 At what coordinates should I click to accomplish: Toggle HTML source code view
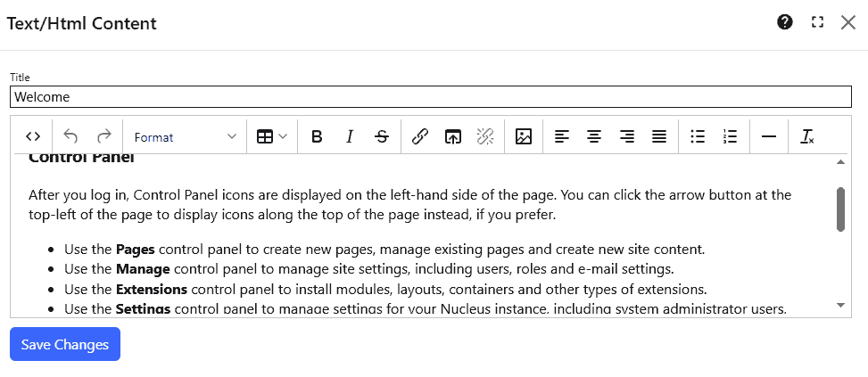click(x=33, y=136)
